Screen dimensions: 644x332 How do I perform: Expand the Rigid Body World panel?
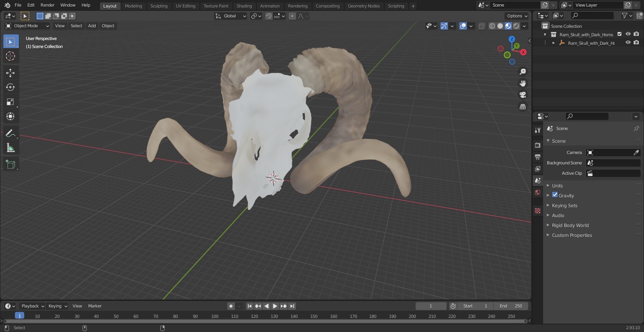pos(570,225)
